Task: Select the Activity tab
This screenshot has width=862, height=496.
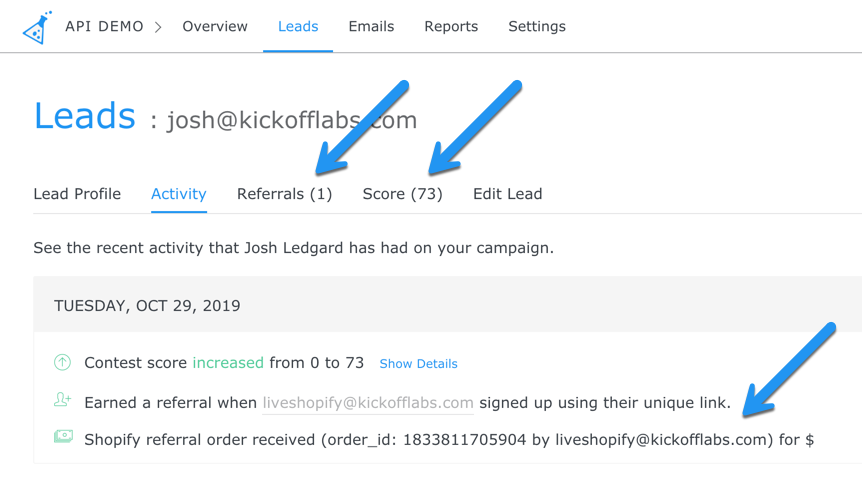Action: (179, 194)
